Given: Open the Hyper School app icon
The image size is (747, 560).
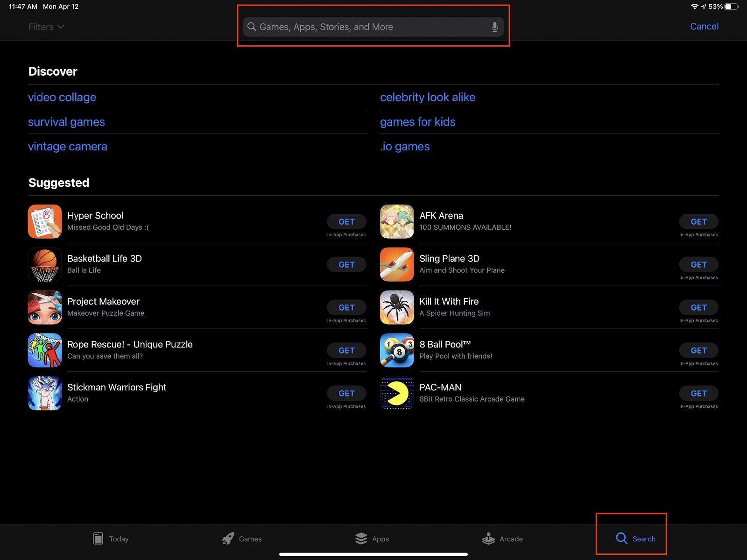Looking at the screenshot, I should coord(45,221).
